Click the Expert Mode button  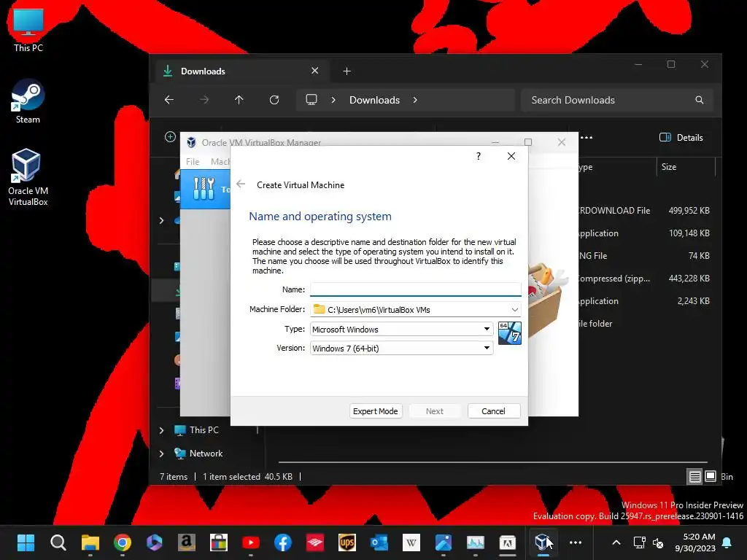tap(376, 411)
